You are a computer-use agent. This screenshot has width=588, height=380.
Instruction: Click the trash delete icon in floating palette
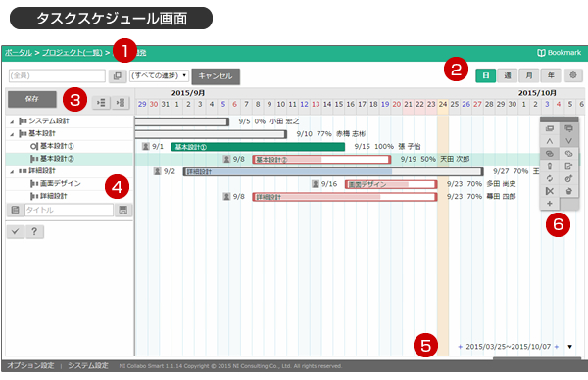(x=568, y=191)
